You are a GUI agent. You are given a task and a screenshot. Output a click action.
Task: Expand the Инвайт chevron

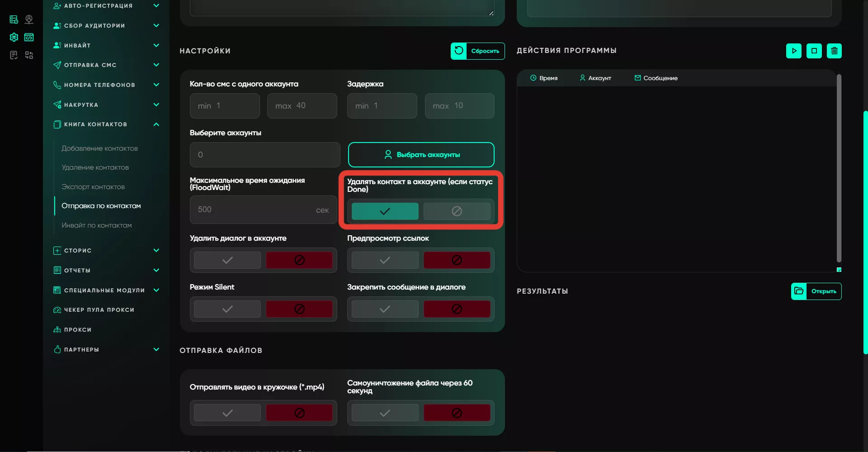(x=156, y=45)
